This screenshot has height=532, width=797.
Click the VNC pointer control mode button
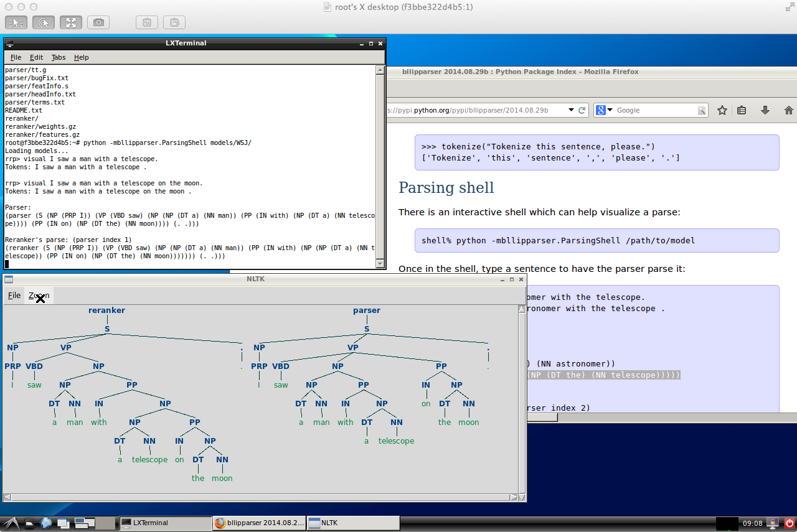click(x=16, y=22)
